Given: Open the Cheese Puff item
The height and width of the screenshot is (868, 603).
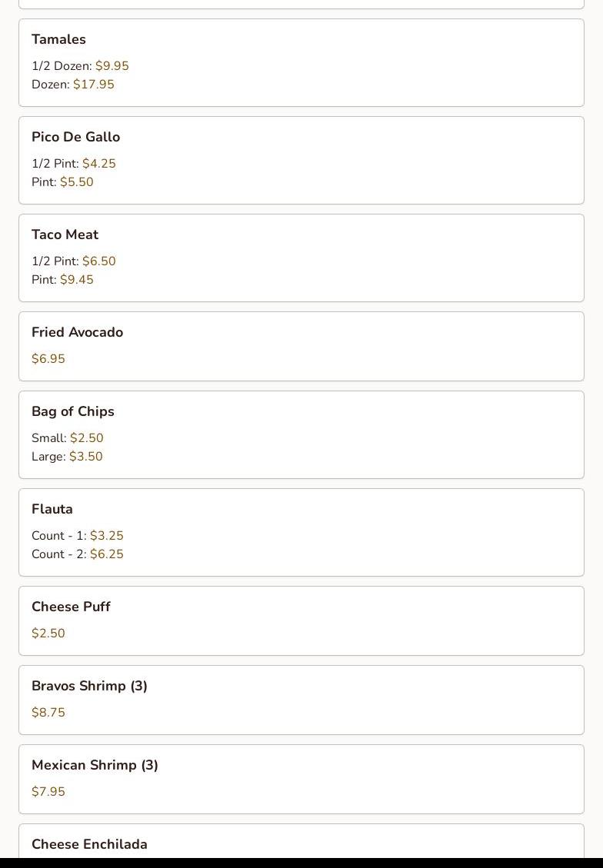Looking at the screenshot, I should click(x=71, y=607).
